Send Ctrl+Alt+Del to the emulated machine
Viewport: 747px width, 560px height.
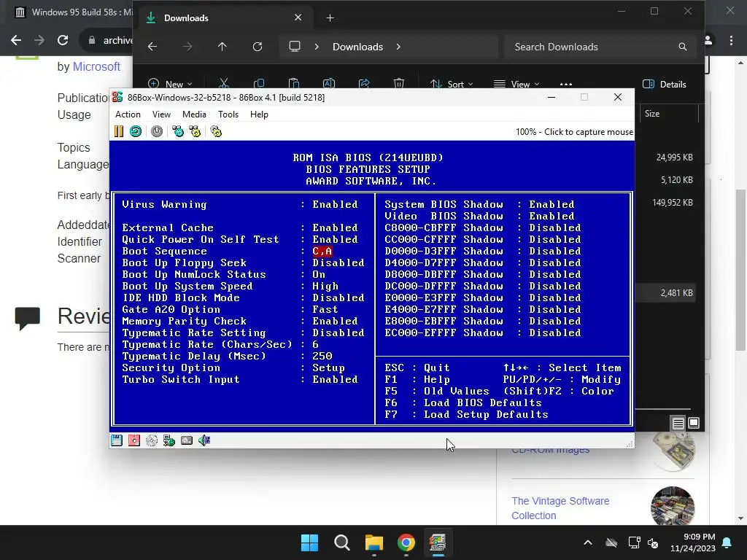click(178, 131)
